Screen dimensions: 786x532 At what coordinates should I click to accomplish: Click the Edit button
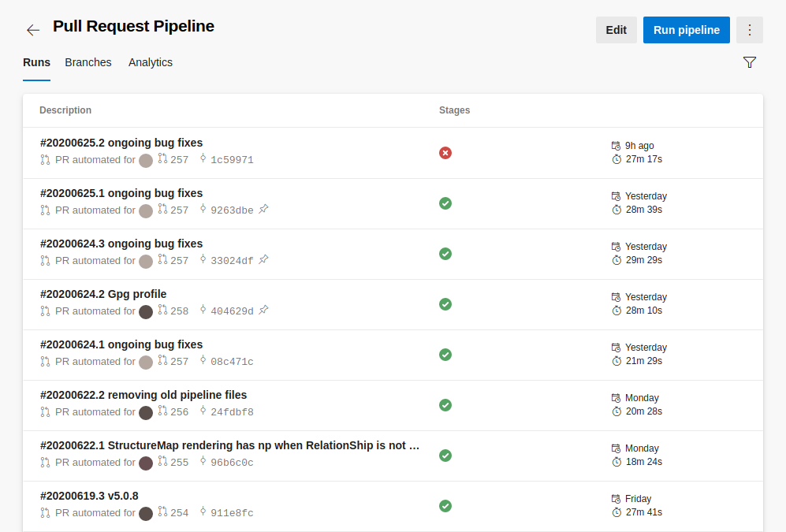616,30
